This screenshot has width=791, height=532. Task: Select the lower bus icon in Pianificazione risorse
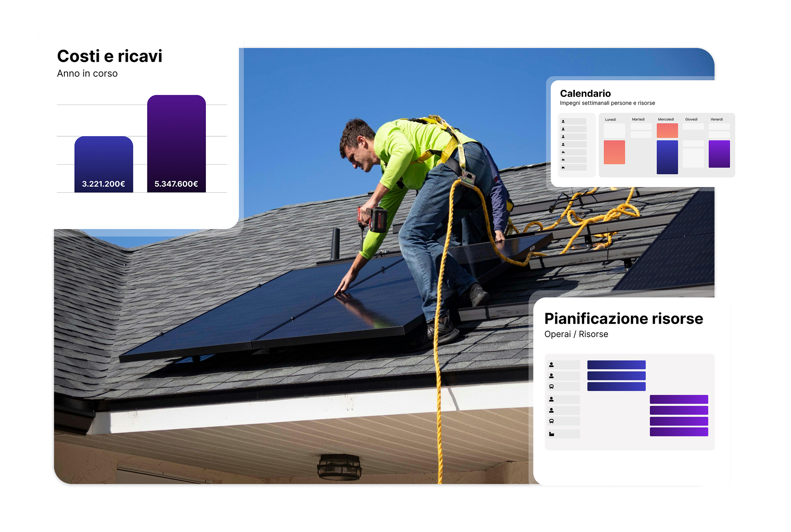pos(552,421)
